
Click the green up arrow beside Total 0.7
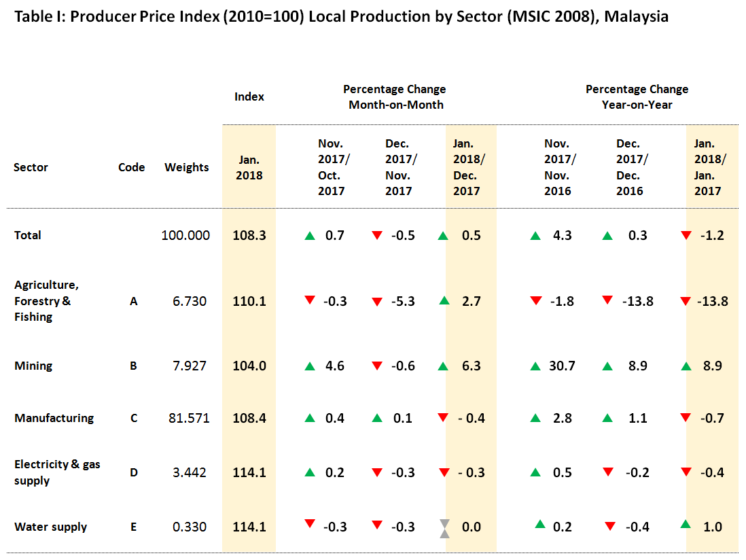click(310, 236)
